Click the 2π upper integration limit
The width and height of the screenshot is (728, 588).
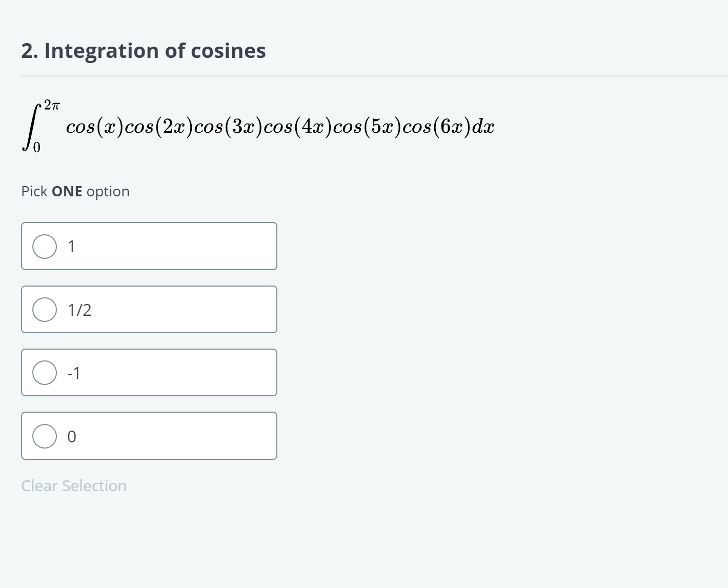[52, 106]
